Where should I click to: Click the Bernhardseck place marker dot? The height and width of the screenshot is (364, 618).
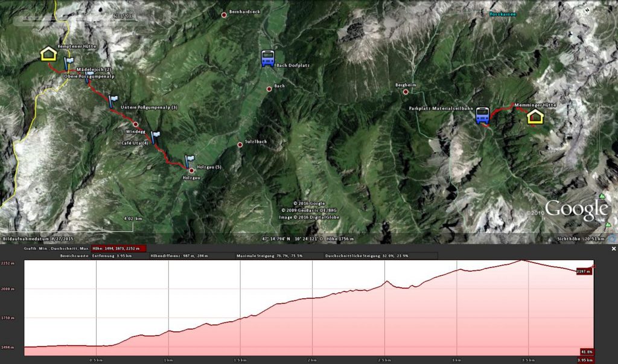[x=224, y=15]
